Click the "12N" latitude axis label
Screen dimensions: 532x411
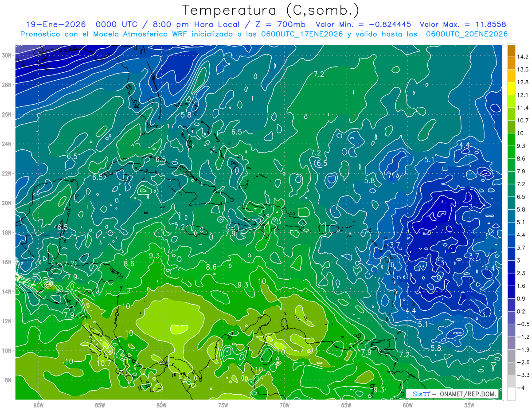[x=7, y=321]
